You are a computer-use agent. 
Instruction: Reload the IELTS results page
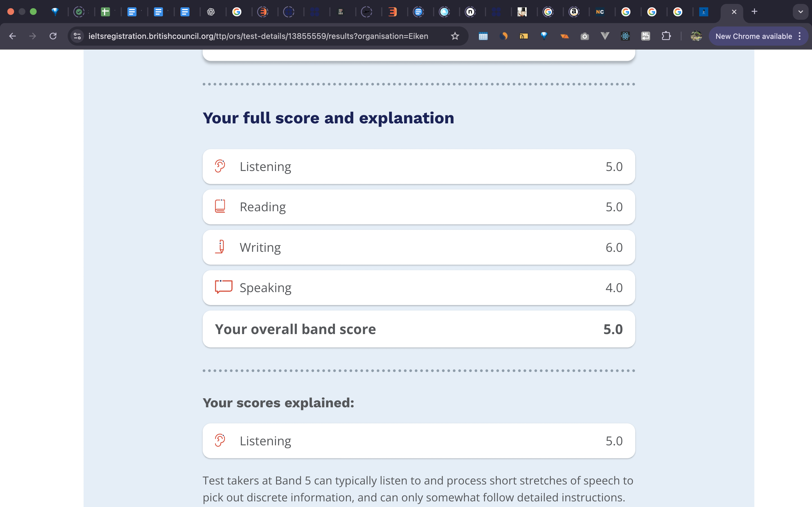(x=53, y=36)
